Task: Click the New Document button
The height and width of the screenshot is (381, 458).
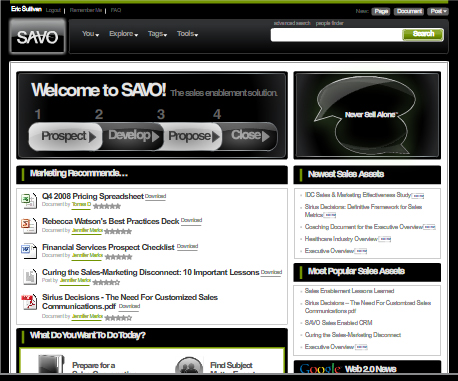Action: pyautogui.click(x=409, y=11)
